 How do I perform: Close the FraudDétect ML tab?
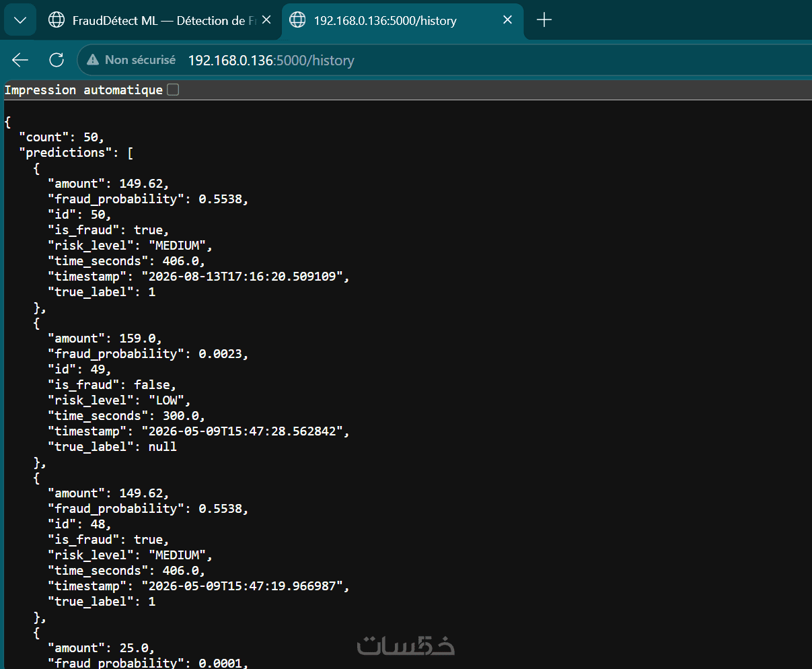pos(266,20)
